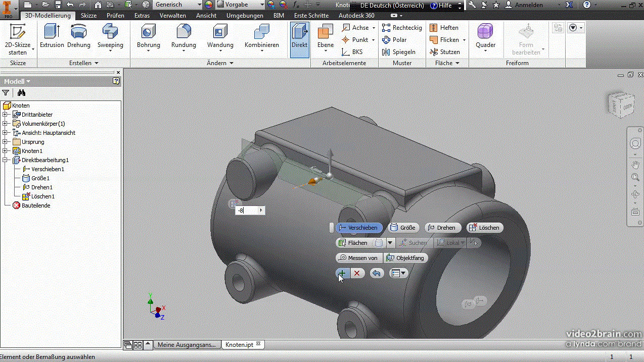
Task: Select Löschen1 in the model tree
Action: pyautogui.click(x=38, y=196)
